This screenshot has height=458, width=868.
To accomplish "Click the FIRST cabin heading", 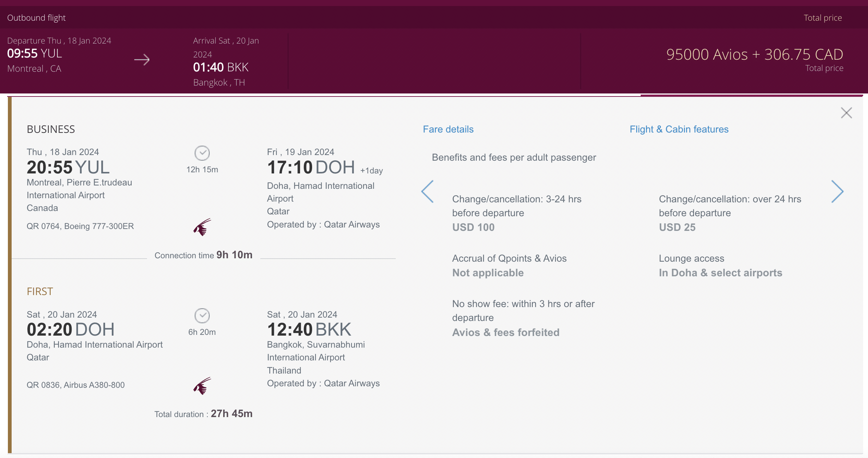I will 40,291.
